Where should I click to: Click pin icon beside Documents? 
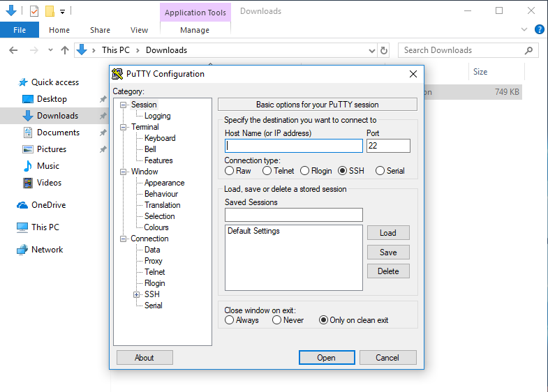[103, 133]
